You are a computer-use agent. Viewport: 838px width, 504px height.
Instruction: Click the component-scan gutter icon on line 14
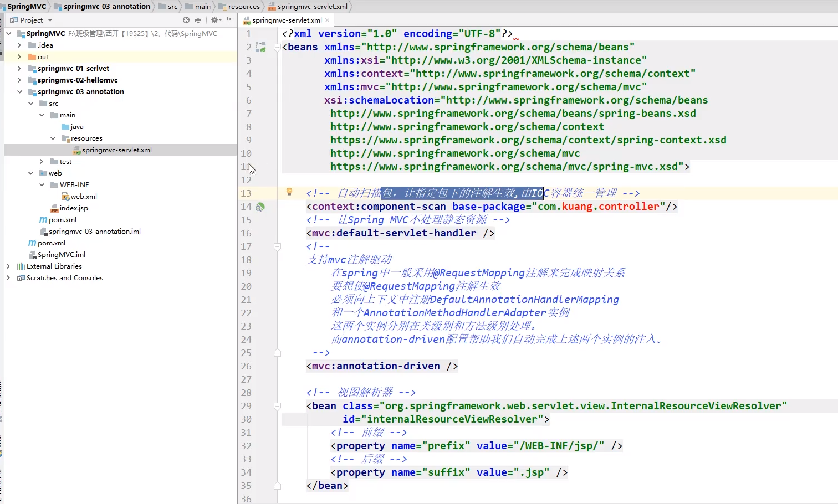click(260, 207)
